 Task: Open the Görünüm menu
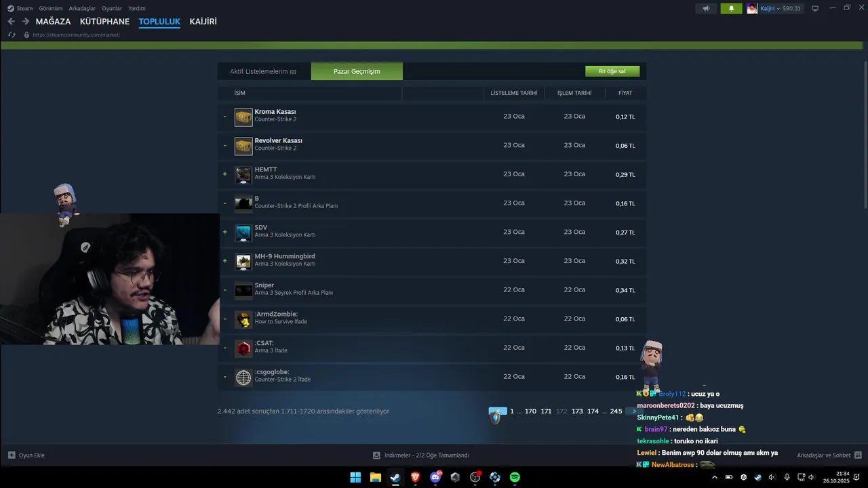[51, 8]
